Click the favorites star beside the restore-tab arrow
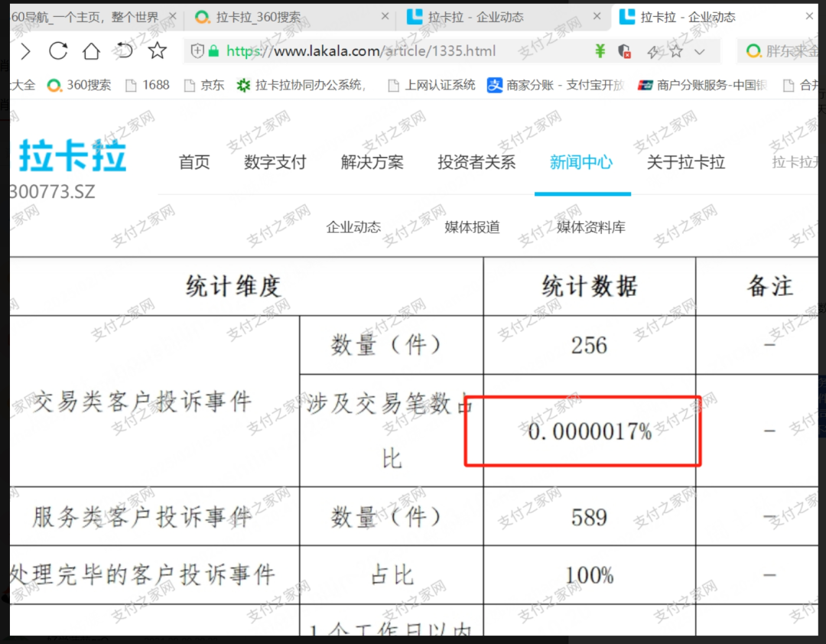Image resolution: width=826 pixels, height=644 pixels. pos(157,50)
